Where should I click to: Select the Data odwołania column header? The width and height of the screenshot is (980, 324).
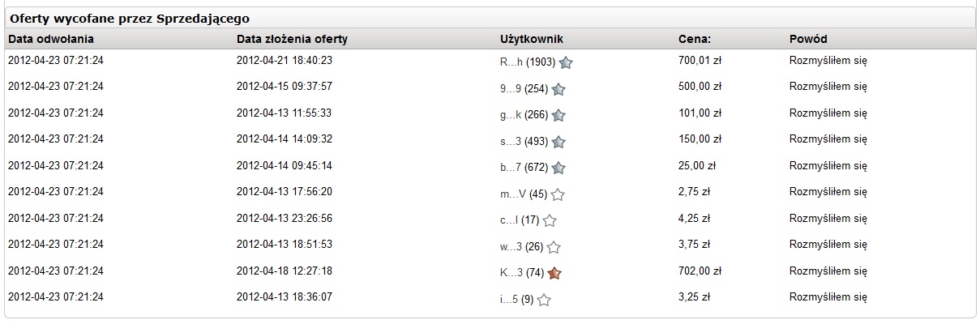[x=51, y=39]
